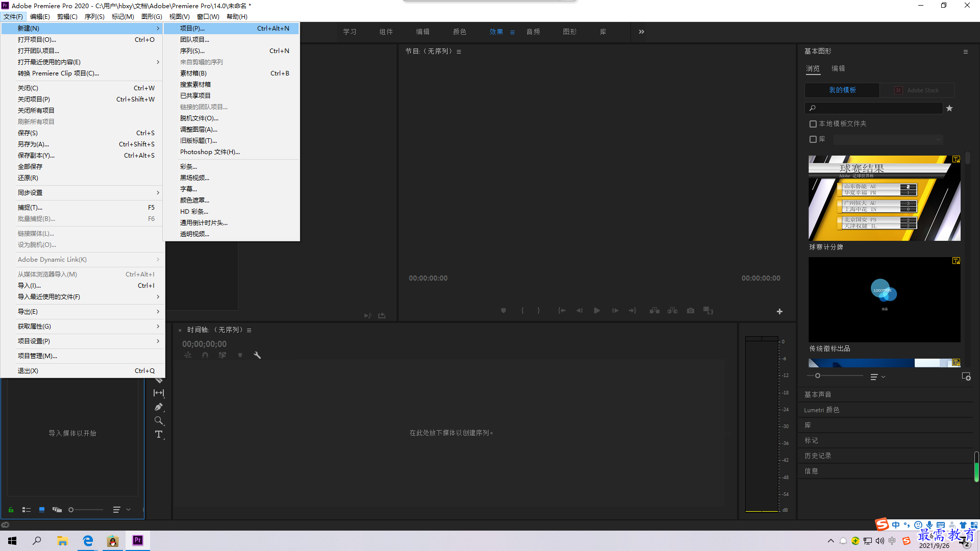Click the template search input field
The image size is (980, 551).
pyautogui.click(x=874, y=108)
